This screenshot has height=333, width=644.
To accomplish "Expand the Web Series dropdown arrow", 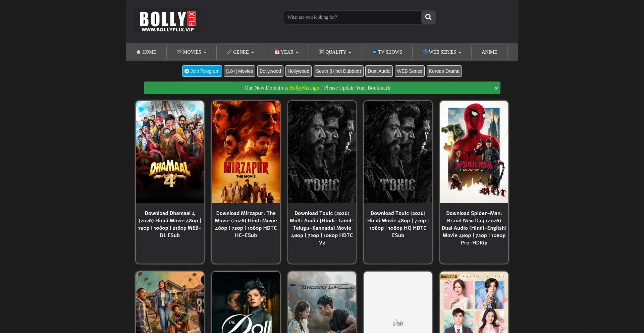I will (460, 52).
